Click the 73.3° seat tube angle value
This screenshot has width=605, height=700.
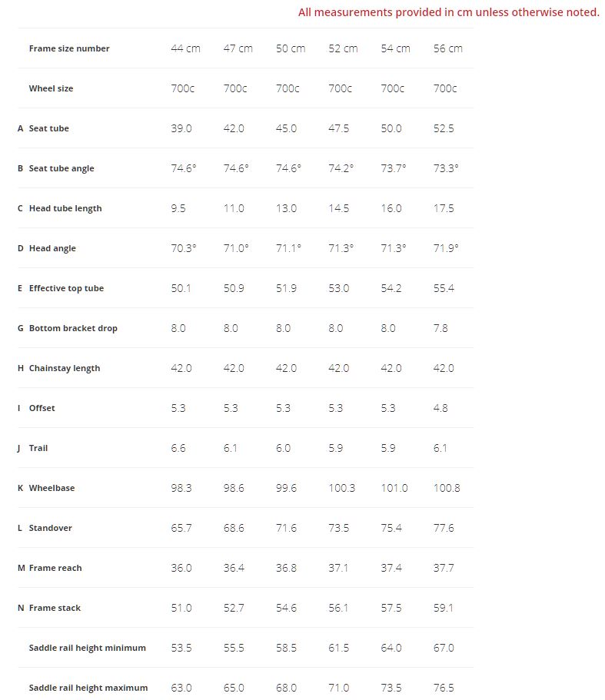[446, 168]
